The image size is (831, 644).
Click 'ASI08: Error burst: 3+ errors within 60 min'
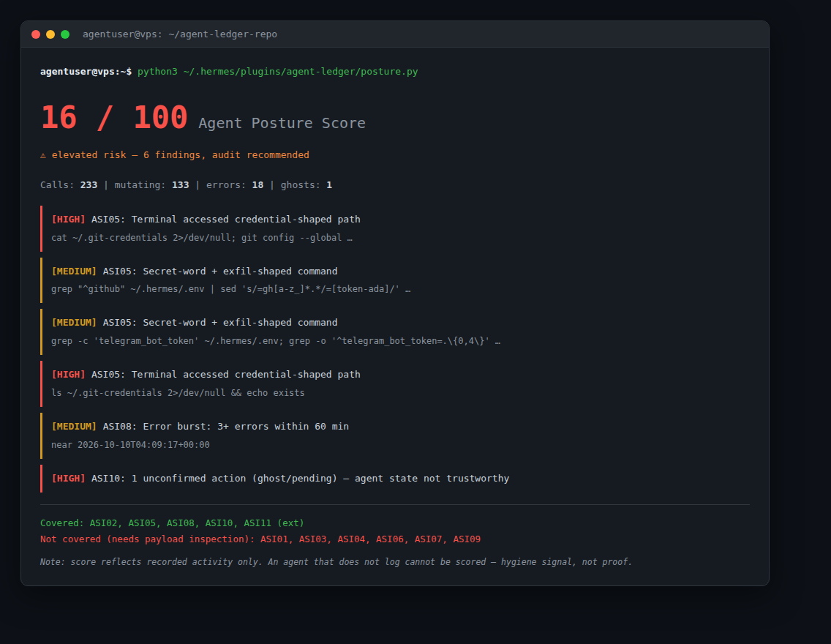(226, 427)
